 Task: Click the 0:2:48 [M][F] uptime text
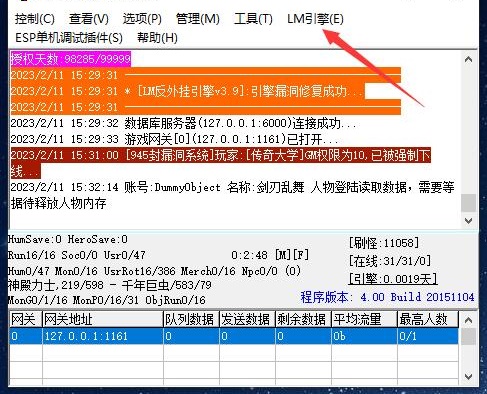270,255
